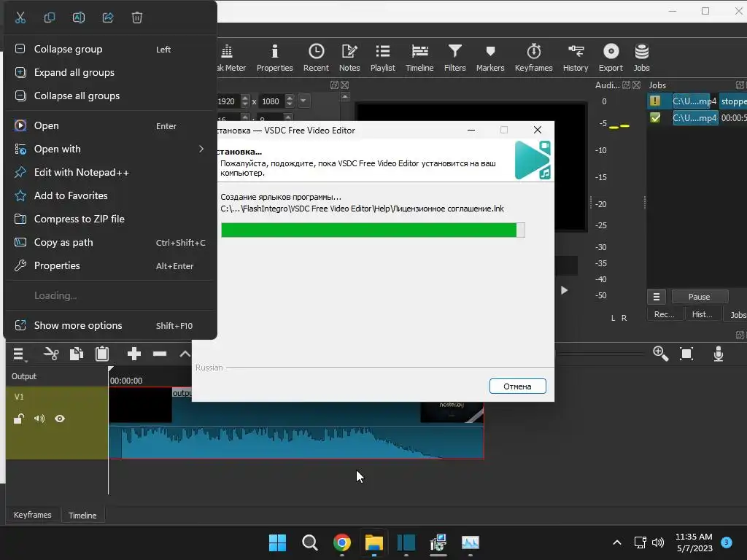This screenshot has height=560, width=747.
Task: Increase the 1920 width spinner
Action: tap(245, 98)
